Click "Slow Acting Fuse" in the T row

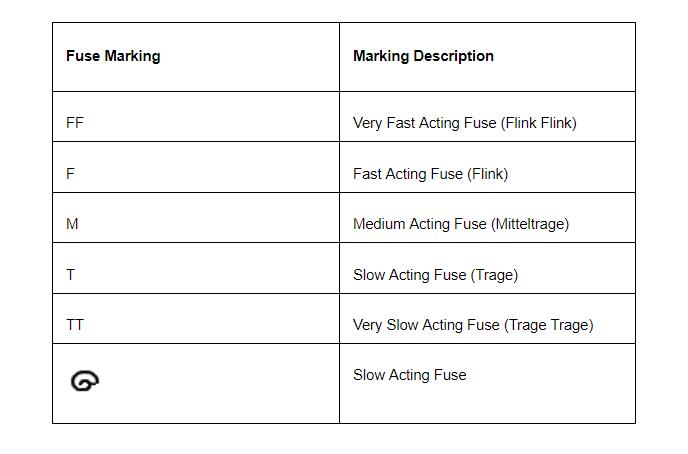(x=410, y=275)
